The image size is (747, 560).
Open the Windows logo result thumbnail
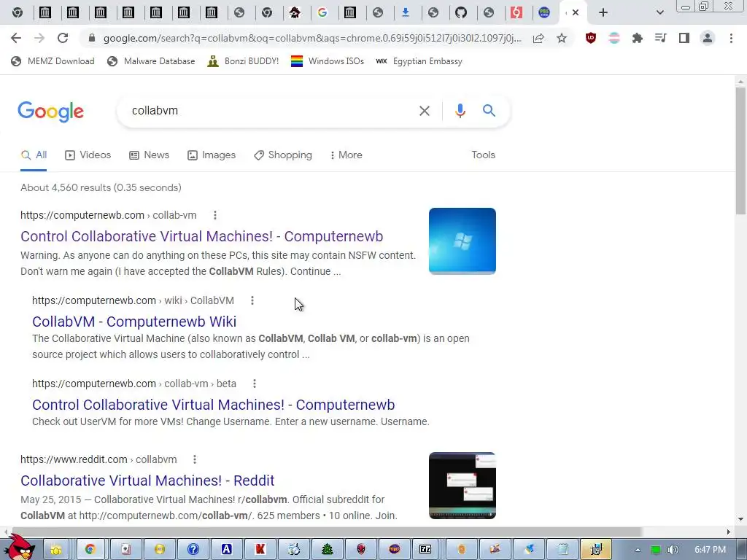[x=462, y=241]
